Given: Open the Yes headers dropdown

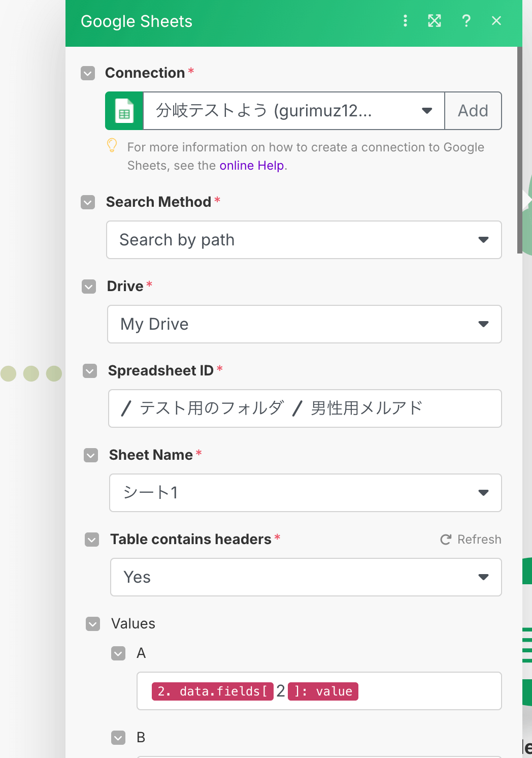Looking at the screenshot, I should tap(306, 577).
